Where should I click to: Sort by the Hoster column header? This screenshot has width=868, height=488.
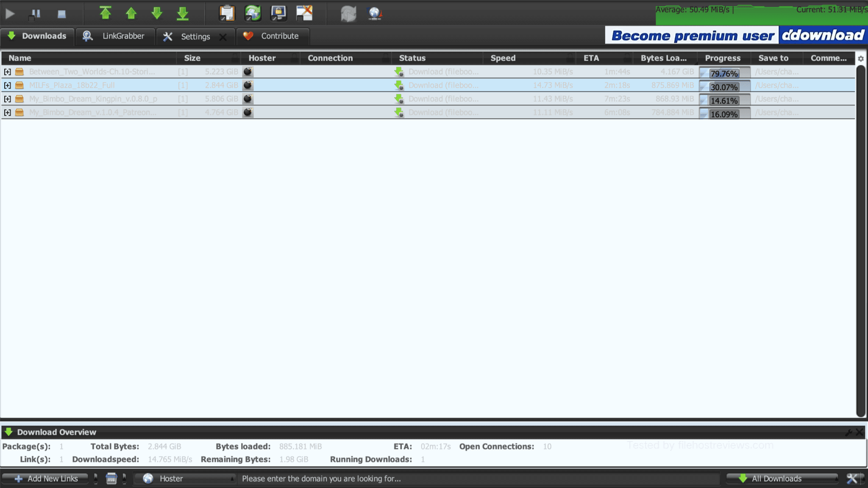tap(270, 58)
